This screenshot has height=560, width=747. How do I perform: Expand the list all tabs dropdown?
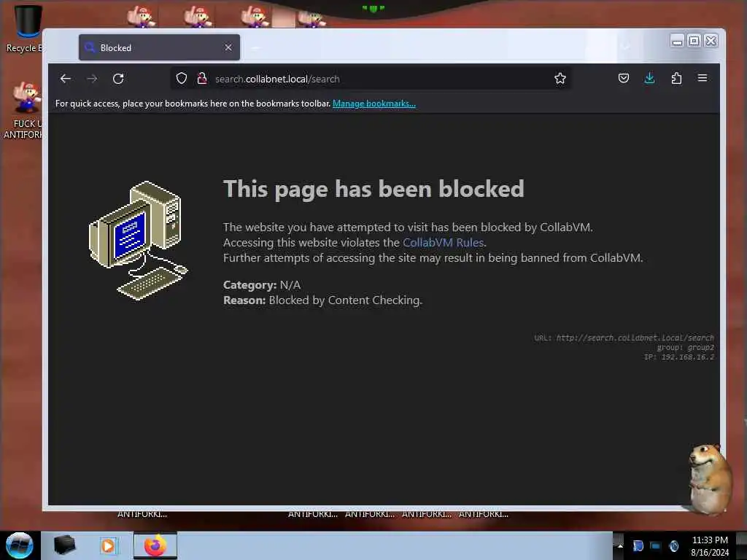coord(625,47)
